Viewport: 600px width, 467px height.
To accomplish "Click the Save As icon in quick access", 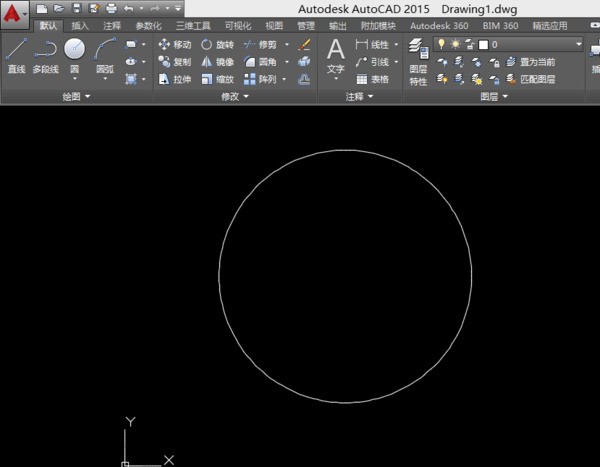I will point(94,8).
